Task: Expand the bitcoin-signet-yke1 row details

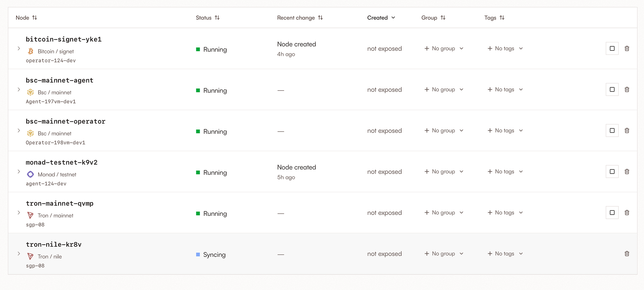Action: coord(19,48)
